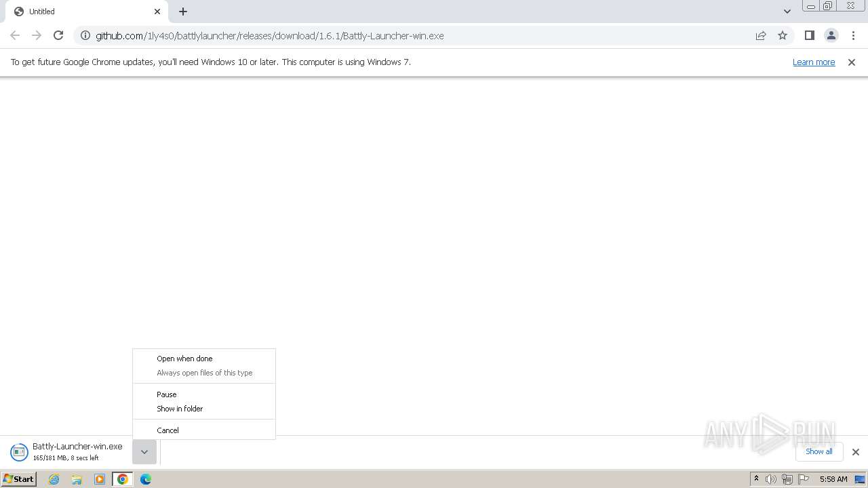
Task: Open the Windows Start menu
Action: 19,479
